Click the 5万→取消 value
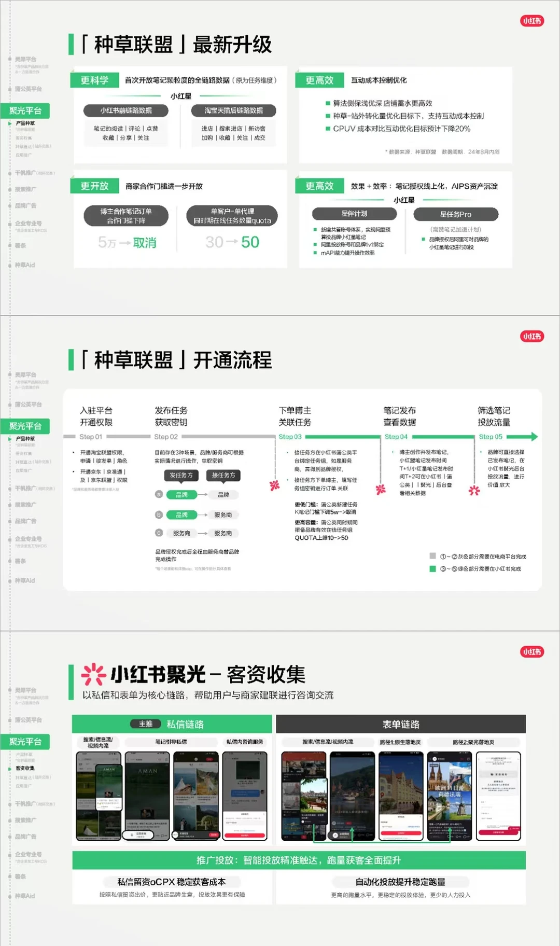This screenshot has width=560, height=946. [x=127, y=242]
